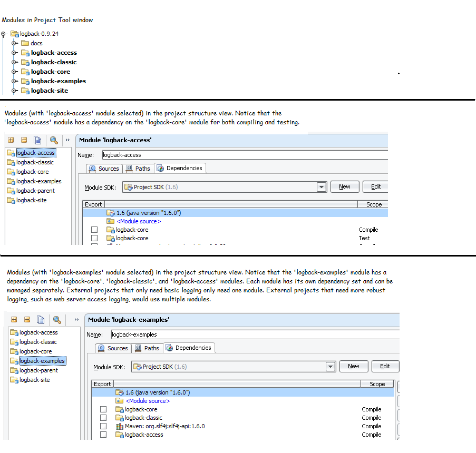Select Module source row in logback-examples

point(243,401)
